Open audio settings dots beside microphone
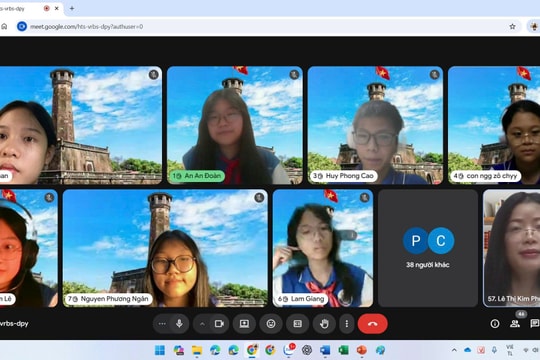 162,324
